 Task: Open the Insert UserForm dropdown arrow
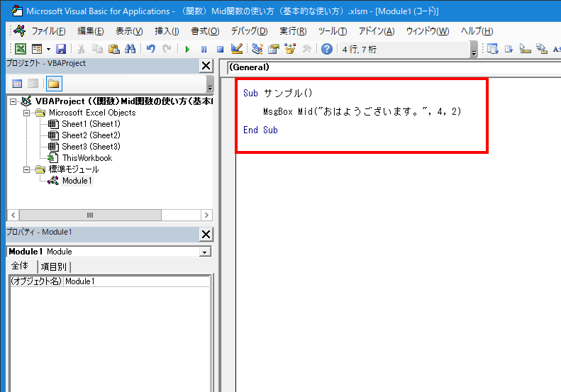(48, 49)
